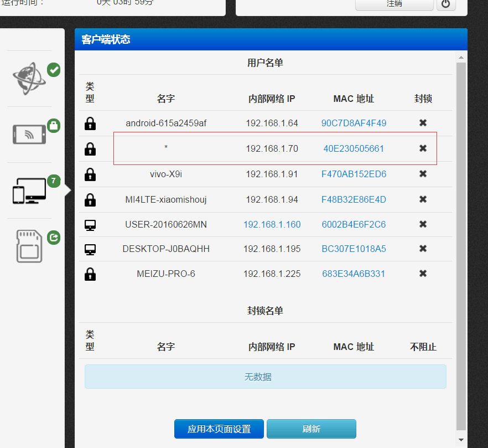Select IP address 192.168.1.225
The width and height of the screenshot is (488, 448).
click(272, 274)
